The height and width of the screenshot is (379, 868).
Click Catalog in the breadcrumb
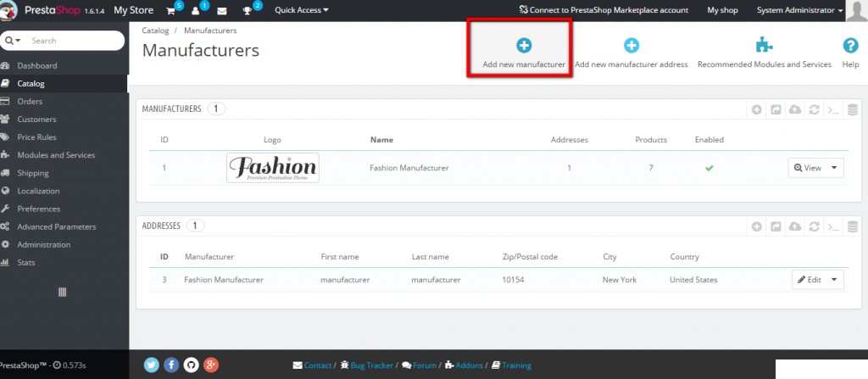point(156,31)
